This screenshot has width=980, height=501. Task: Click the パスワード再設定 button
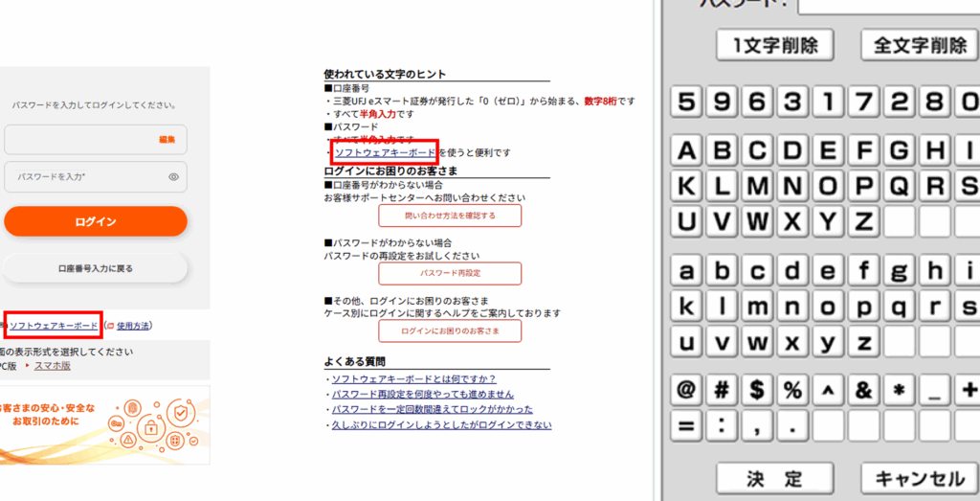point(450,273)
